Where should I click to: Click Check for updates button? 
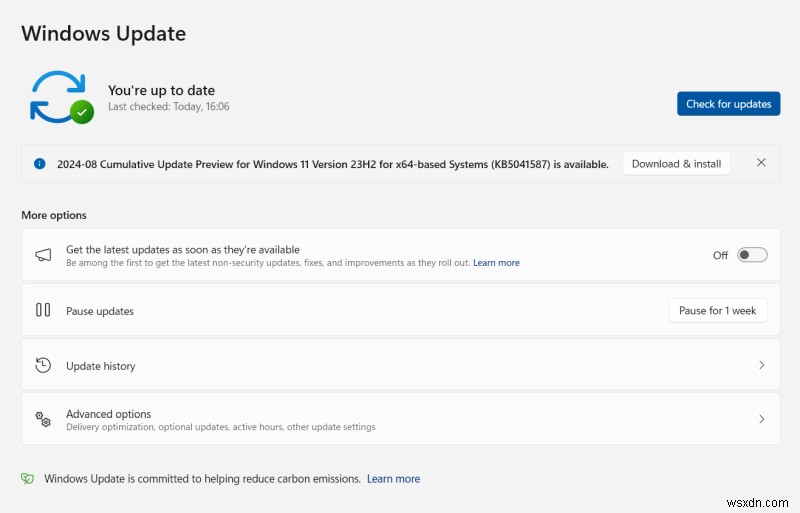point(728,104)
